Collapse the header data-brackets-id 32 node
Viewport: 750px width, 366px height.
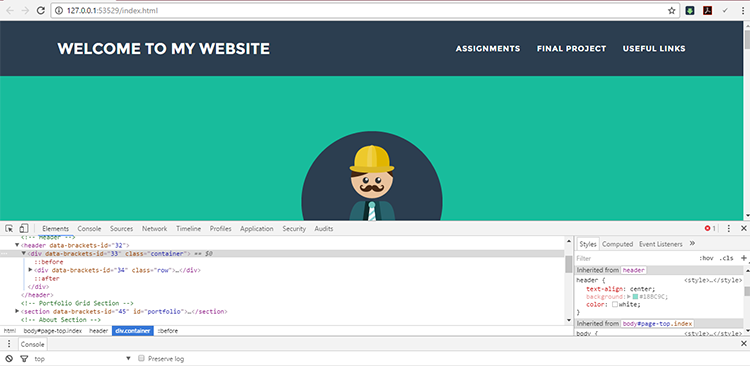click(x=17, y=245)
